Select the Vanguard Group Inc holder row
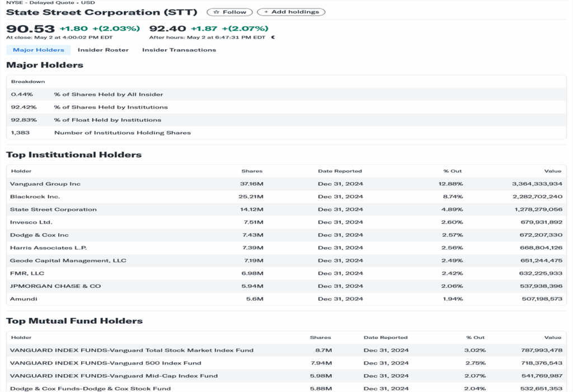This screenshot has height=392, width=573. tap(45, 184)
